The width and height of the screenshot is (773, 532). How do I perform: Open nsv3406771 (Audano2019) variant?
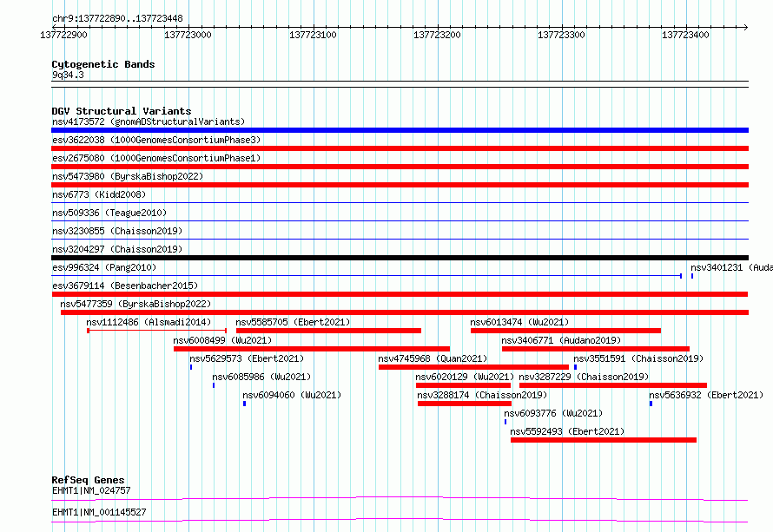click(561, 340)
